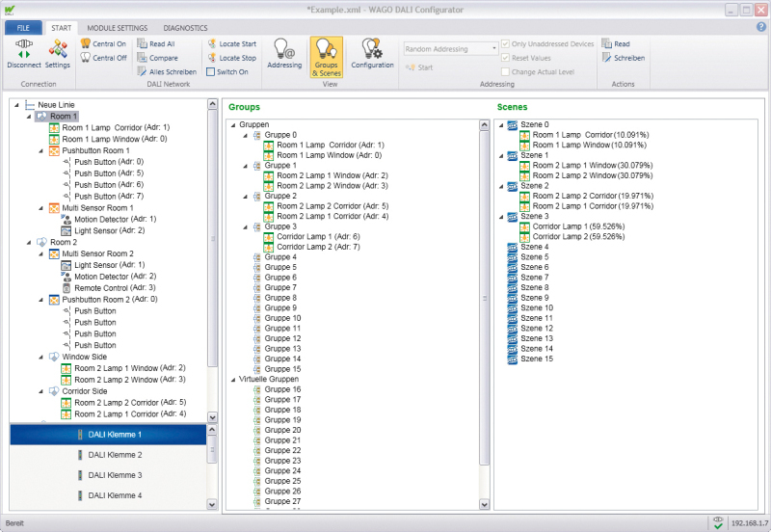Viewport: 771px width, 532px height.
Task: Click Remote Control (Adr: 3) icon
Action: [66, 288]
